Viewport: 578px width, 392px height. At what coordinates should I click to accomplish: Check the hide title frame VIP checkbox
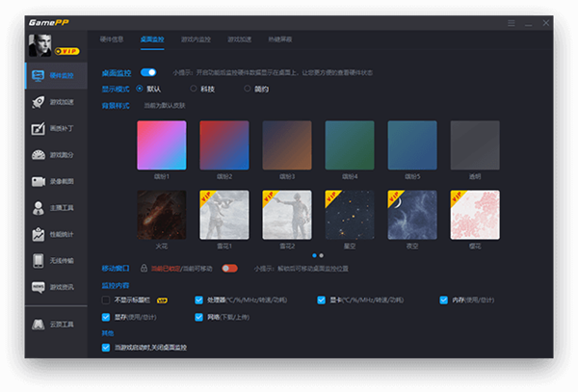tap(106, 301)
